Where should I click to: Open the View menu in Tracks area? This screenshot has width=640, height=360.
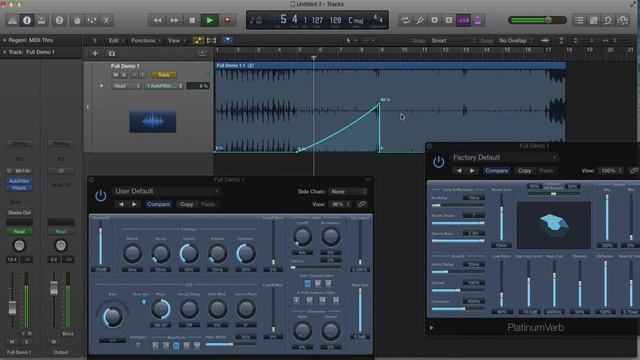coord(176,40)
